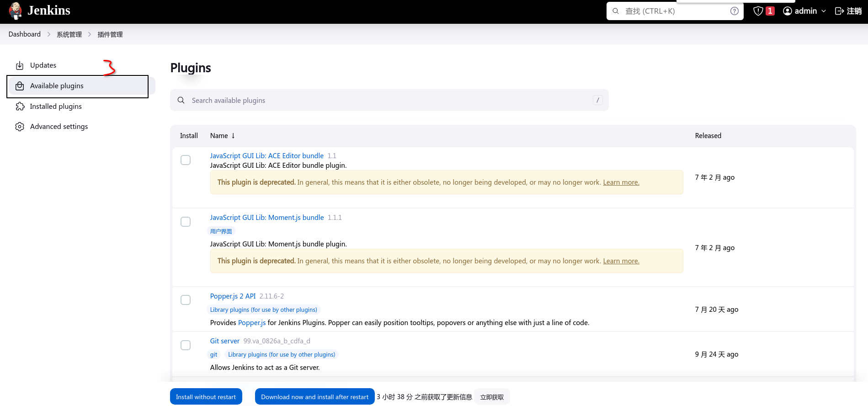Click the '7 月 20 天 ago' release date
Screen dimensions: 868x406
[x=717, y=310]
